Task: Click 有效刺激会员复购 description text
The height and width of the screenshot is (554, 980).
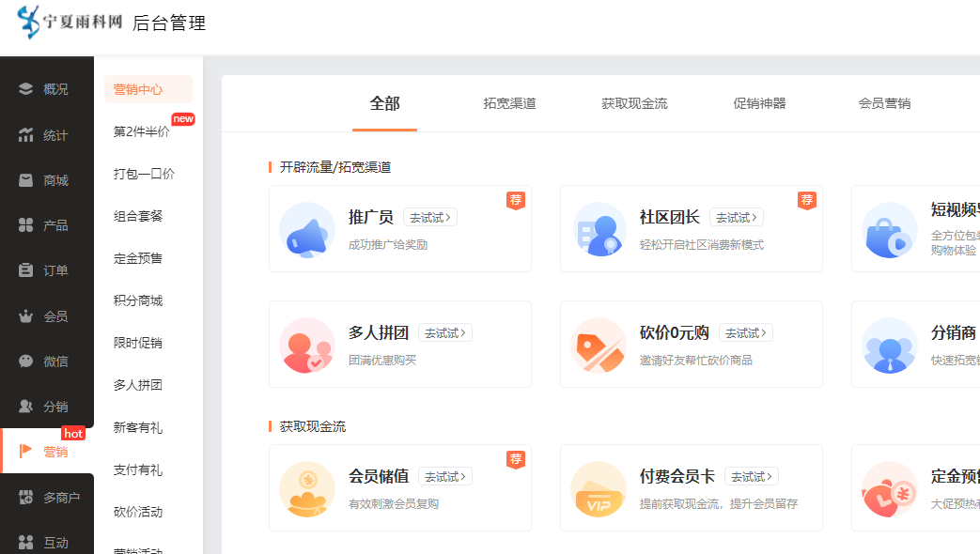Action: coord(393,504)
